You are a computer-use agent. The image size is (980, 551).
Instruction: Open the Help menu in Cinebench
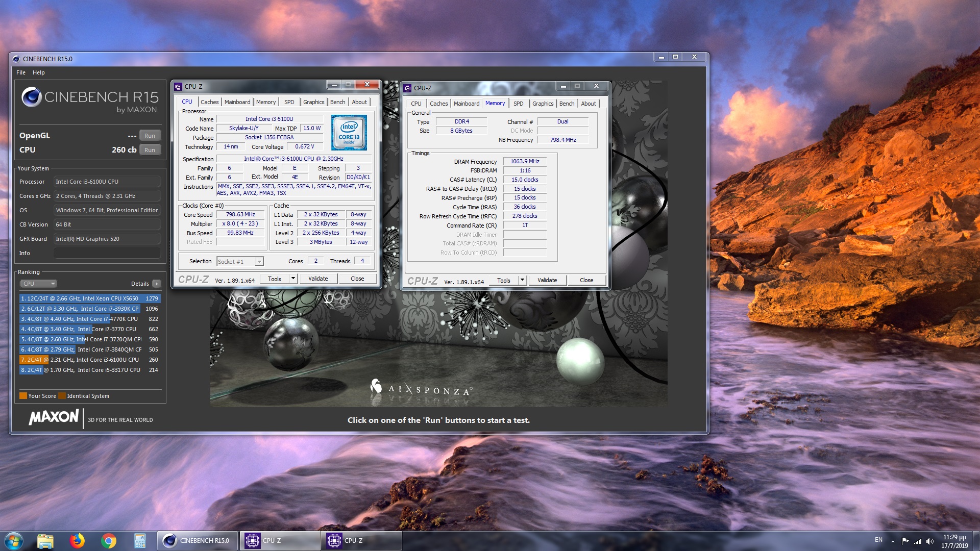click(x=39, y=72)
